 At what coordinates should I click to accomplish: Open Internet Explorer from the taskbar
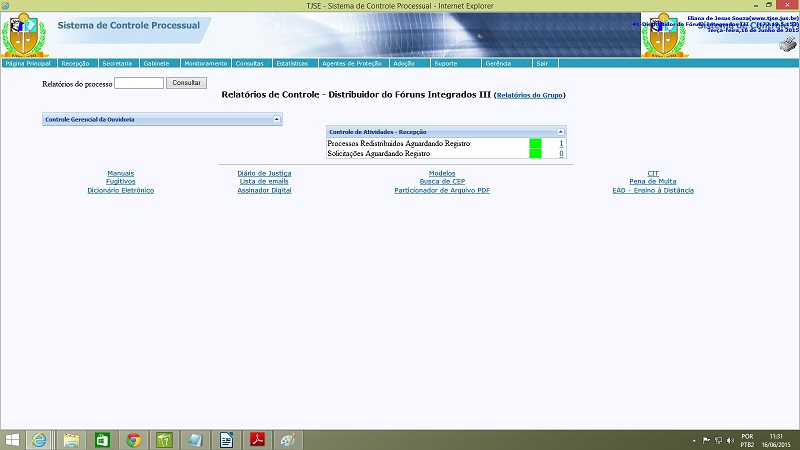pyautogui.click(x=40, y=439)
